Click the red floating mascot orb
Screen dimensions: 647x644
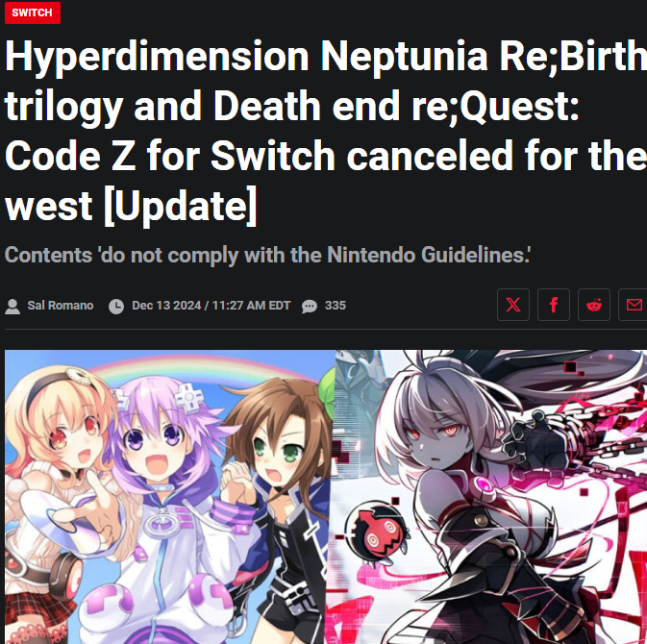[x=378, y=533]
